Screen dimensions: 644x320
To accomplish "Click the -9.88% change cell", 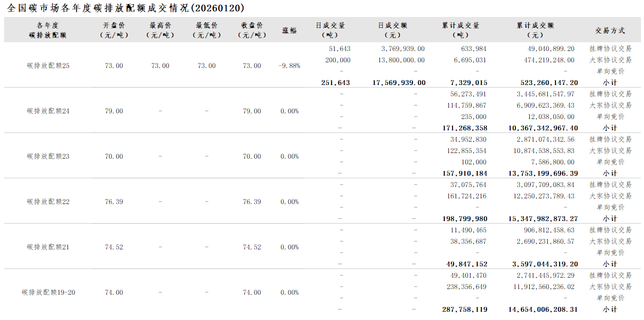I will pos(289,66).
